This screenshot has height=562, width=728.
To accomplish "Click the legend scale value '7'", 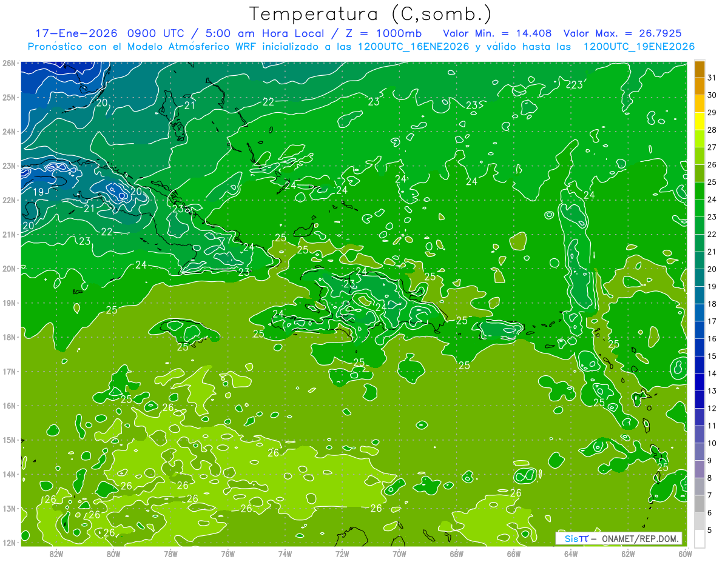I will coord(710,496).
